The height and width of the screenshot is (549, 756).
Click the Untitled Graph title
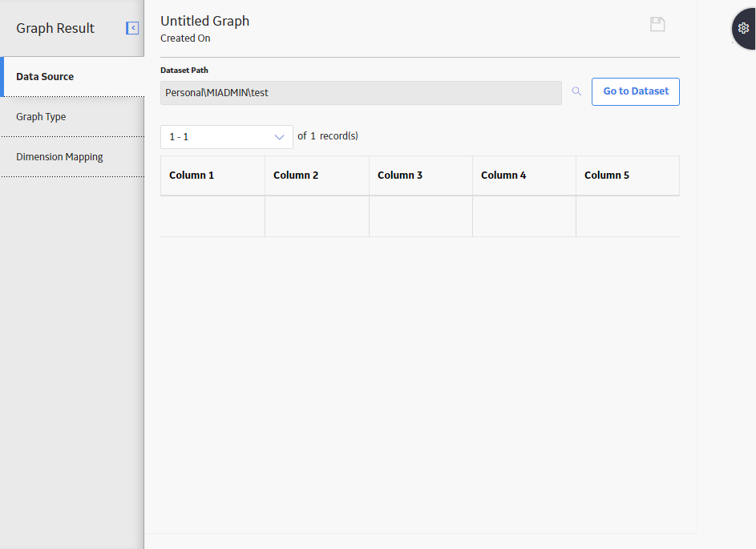pos(205,21)
